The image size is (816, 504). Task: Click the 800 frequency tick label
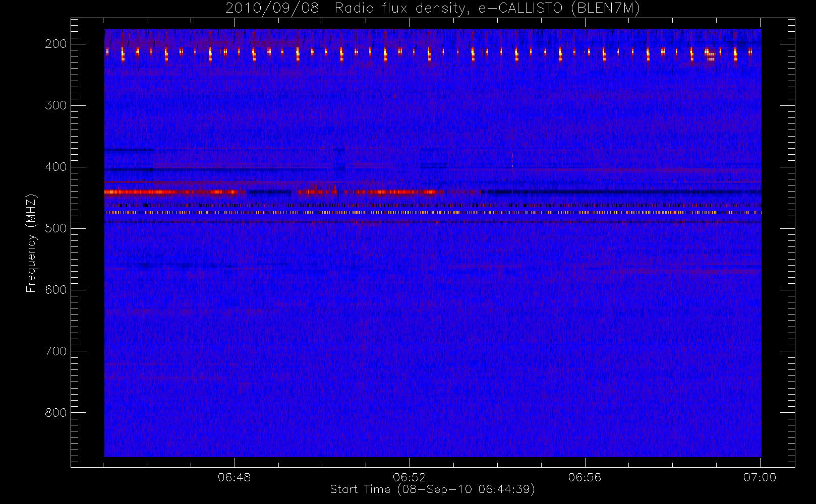click(55, 413)
